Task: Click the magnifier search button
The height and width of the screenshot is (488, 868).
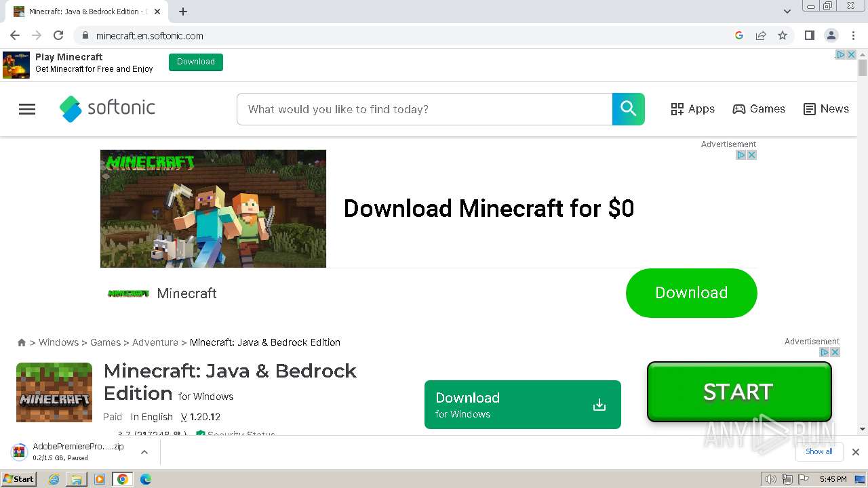Action: (x=629, y=109)
